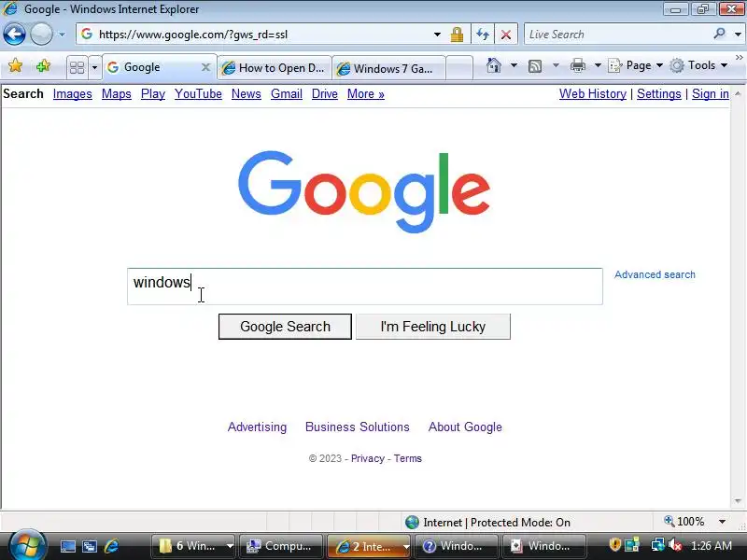Close the Google tab
The height and width of the screenshot is (560, 747).
205,67
